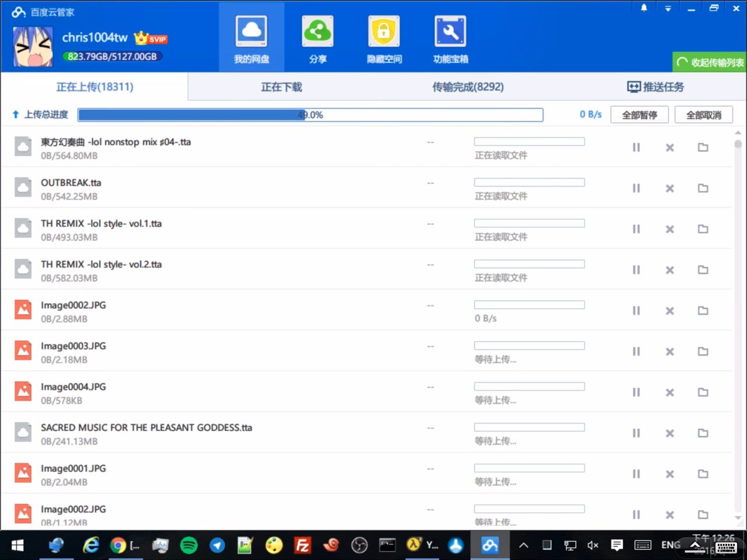Open the 我的网盘 cloud drive icon

coord(252,32)
